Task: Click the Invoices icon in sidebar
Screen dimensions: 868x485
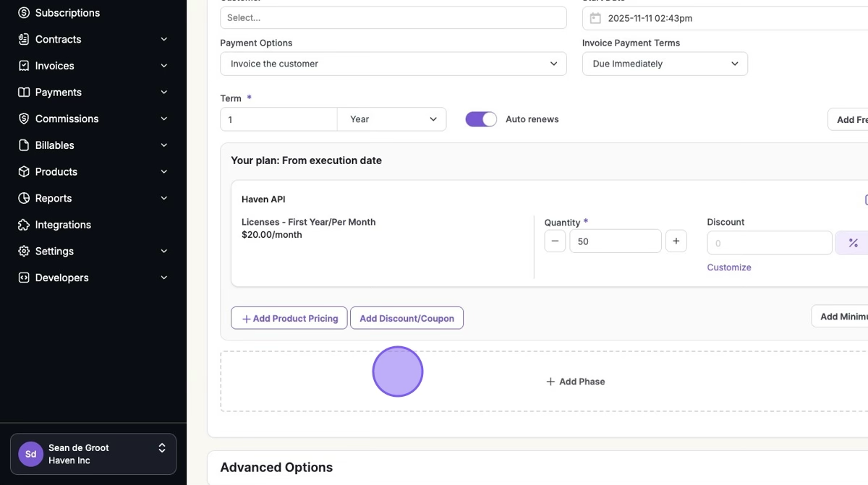Action: [24, 66]
